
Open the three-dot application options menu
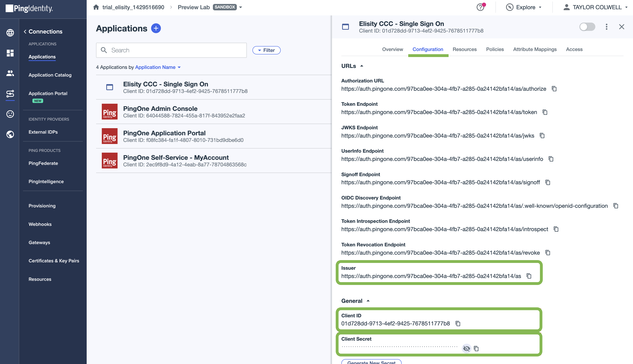pyautogui.click(x=606, y=27)
